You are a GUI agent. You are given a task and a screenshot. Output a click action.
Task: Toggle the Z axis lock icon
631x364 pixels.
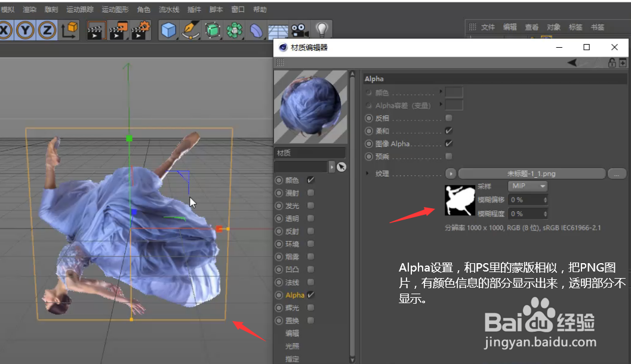pos(47,30)
